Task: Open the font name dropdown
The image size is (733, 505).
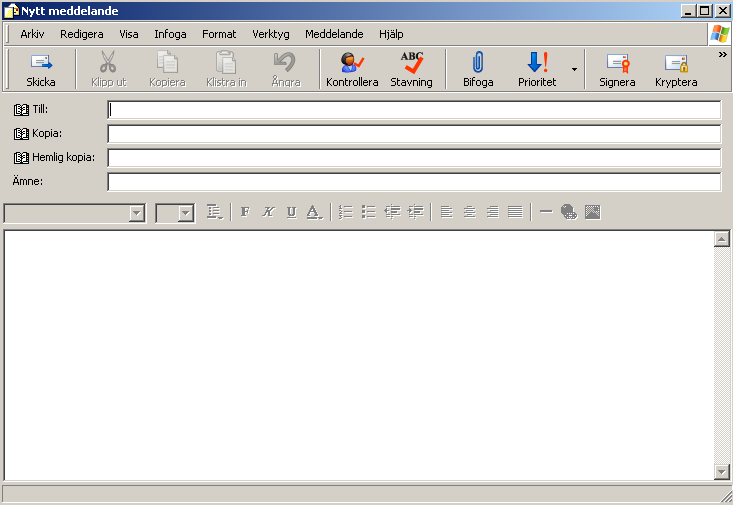Action: [x=137, y=213]
